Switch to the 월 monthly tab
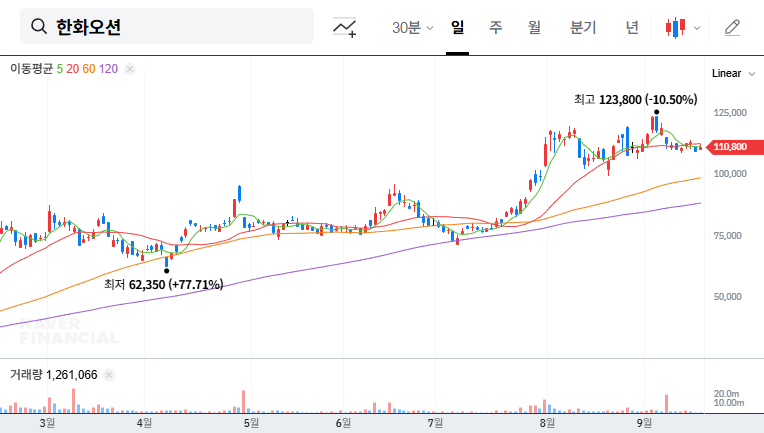The width and height of the screenshot is (764, 433). click(535, 27)
